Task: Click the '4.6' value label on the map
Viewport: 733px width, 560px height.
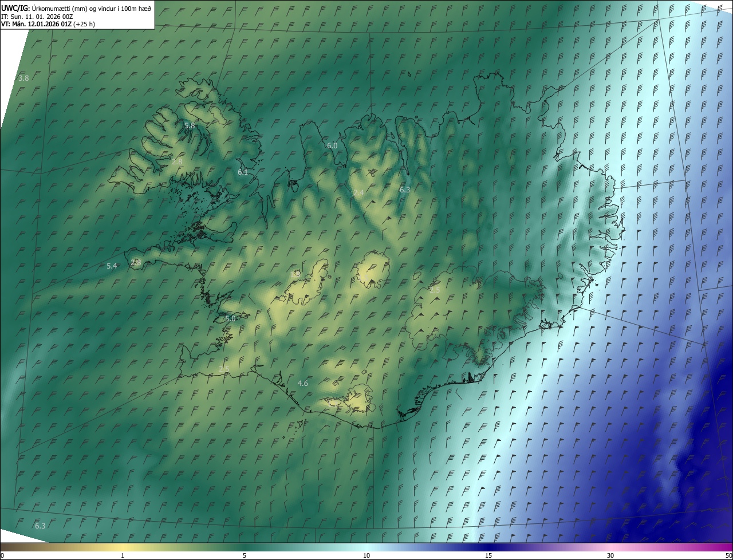Action: [x=304, y=384]
